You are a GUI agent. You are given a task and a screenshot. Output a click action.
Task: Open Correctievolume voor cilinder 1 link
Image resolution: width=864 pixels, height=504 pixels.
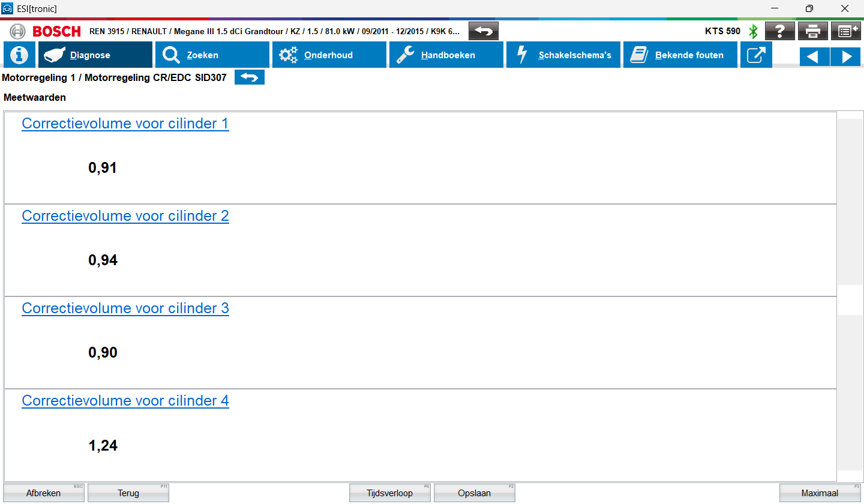pos(125,124)
